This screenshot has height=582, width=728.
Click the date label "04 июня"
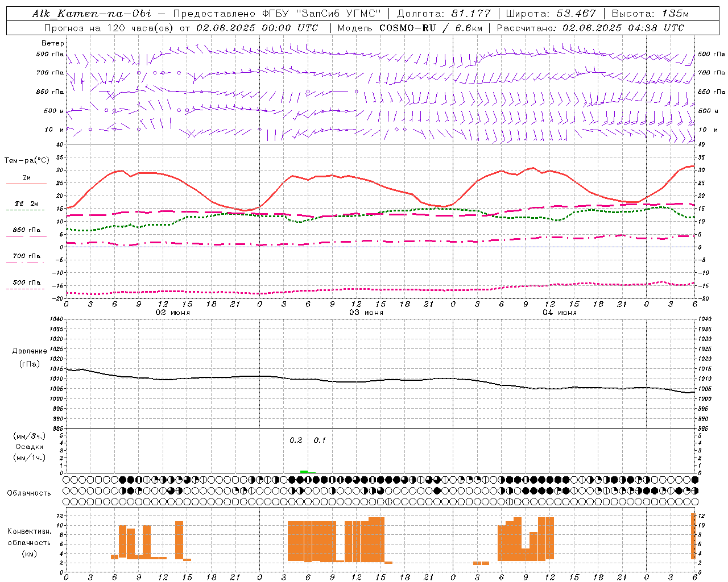pos(559,313)
